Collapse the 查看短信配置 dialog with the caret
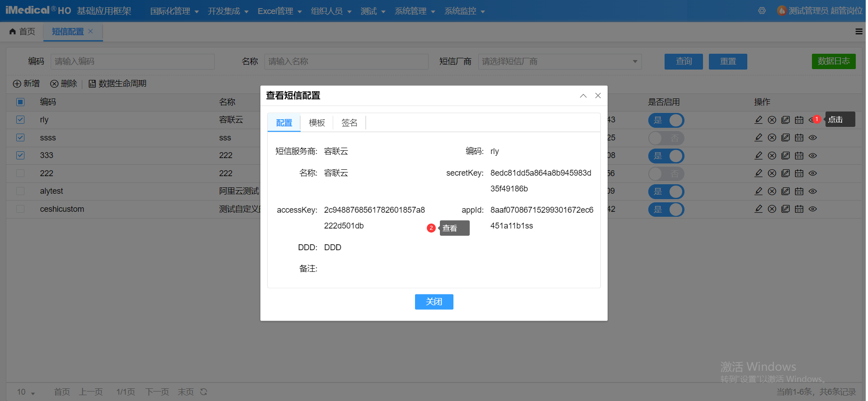The height and width of the screenshot is (401, 868). (x=583, y=96)
